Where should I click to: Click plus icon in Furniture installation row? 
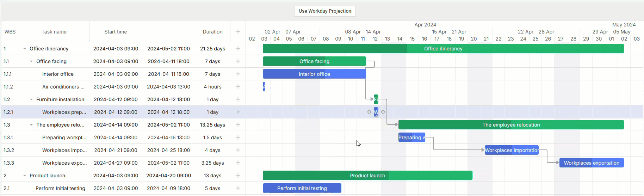[238, 99]
